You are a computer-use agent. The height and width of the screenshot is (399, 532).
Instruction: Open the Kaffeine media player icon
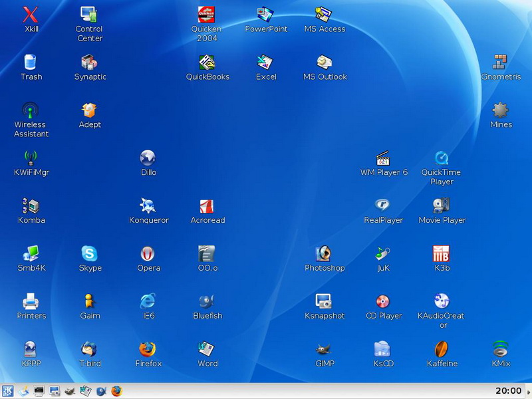tap(442, 349)
